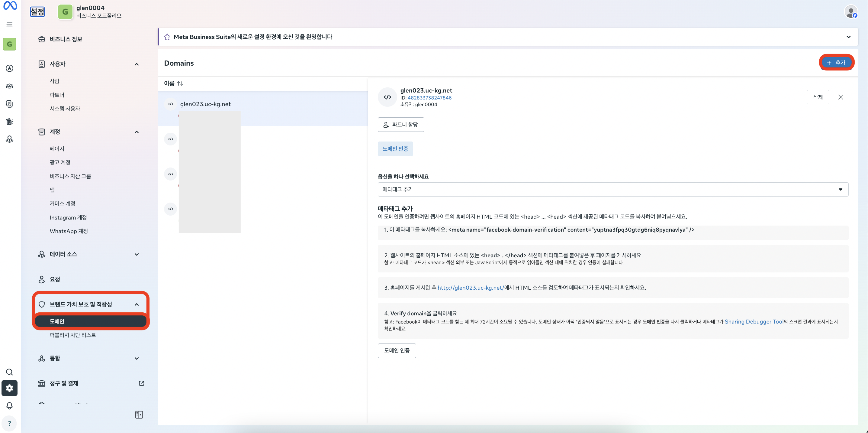The height and width of the screenshot is (433, 868).
Task: Click the 추가 button
Action: click(836, 63)
